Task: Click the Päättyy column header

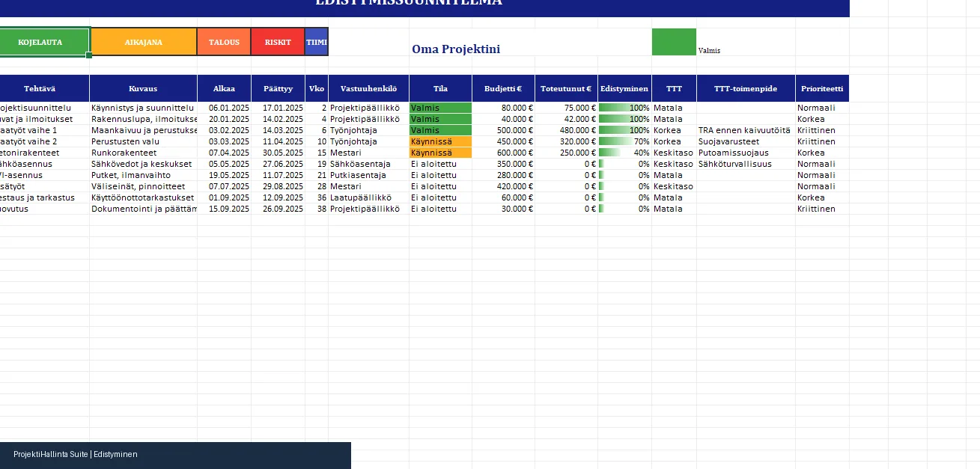Action: [278, 88]
